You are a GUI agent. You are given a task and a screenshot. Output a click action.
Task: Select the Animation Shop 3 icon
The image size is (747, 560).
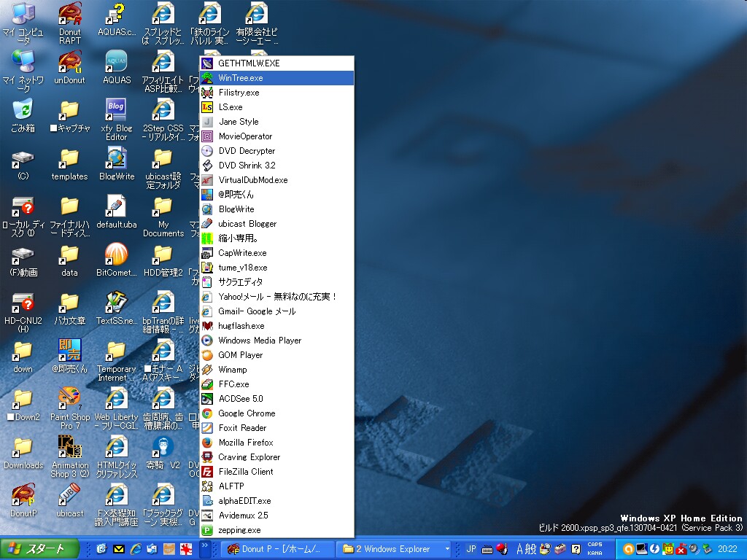click(70, 456)
